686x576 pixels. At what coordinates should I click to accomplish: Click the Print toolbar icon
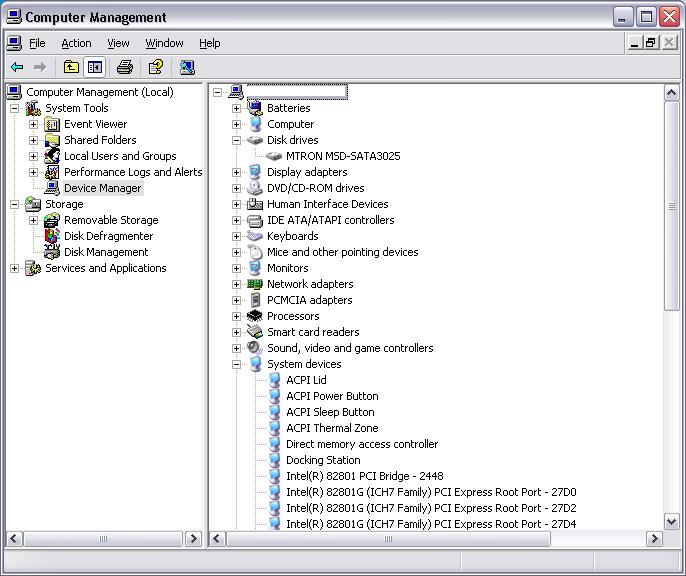click(125, 67)
